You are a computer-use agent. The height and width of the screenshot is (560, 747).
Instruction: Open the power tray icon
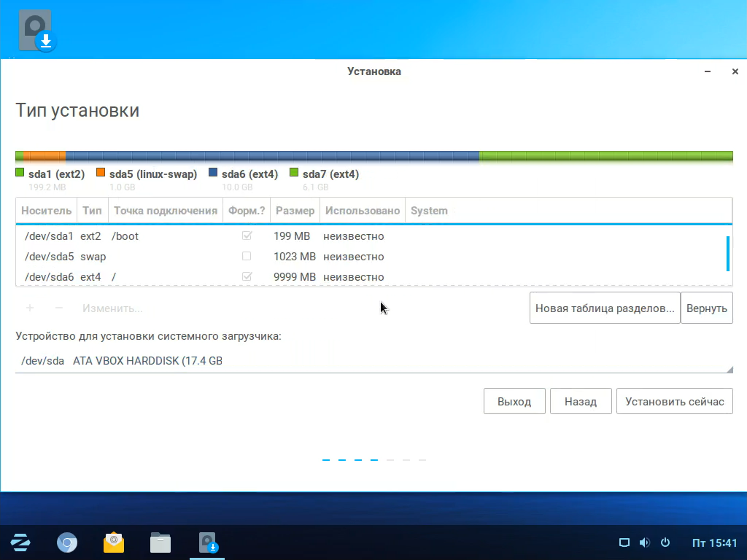pos(665,542)
